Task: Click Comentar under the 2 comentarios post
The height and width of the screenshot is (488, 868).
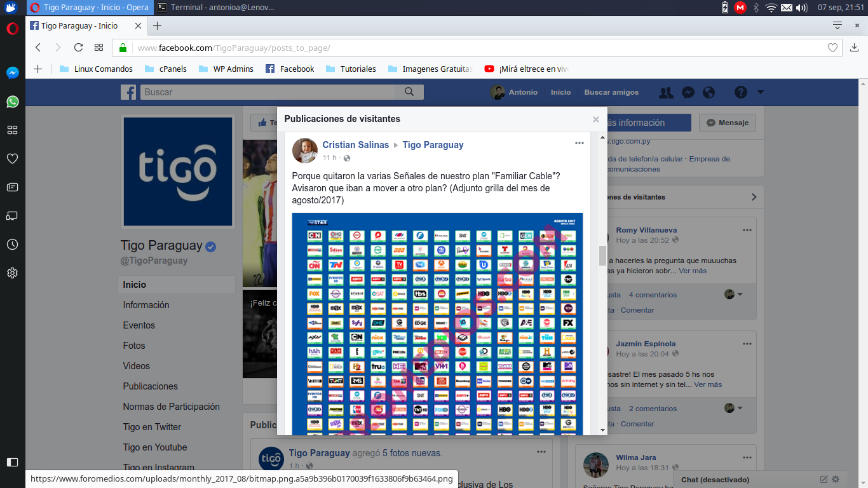Action: tap(637, 424)
